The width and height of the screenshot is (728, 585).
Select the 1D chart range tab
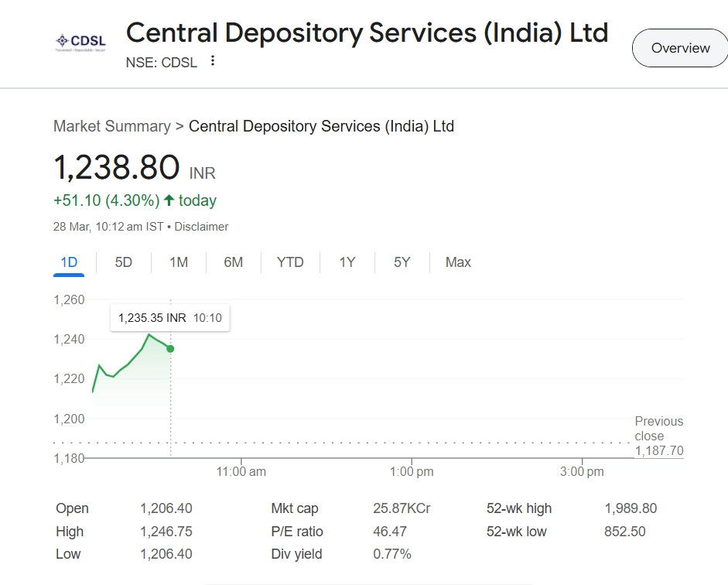coord(69,262)
